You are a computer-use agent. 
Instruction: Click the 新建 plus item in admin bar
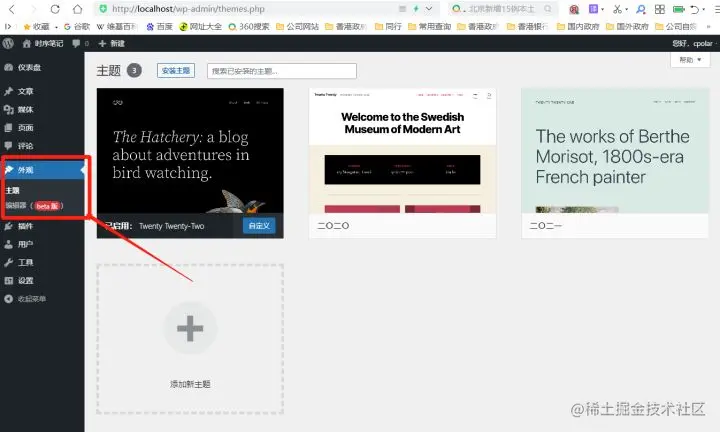pos(112,44)
